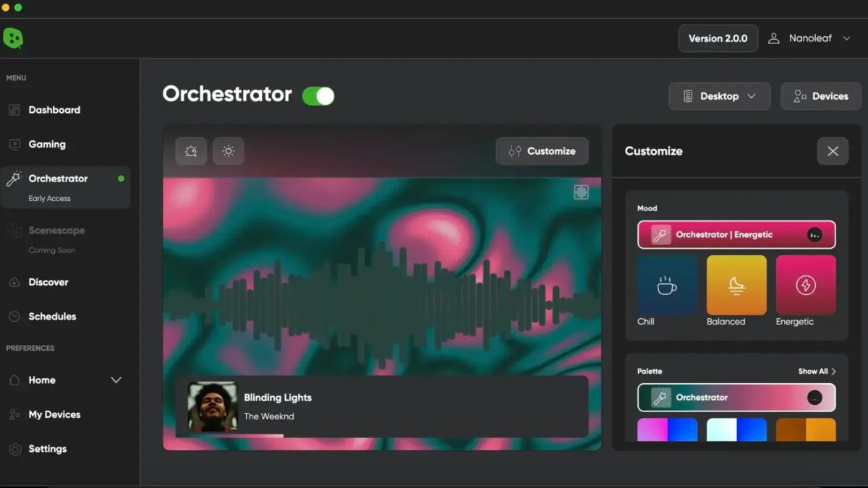
Task: Expand the Home section in sidebar
Action: point(116,380)
